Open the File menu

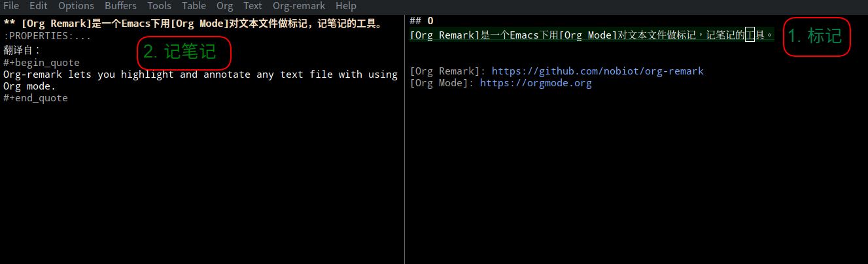[x=11, y=6]
